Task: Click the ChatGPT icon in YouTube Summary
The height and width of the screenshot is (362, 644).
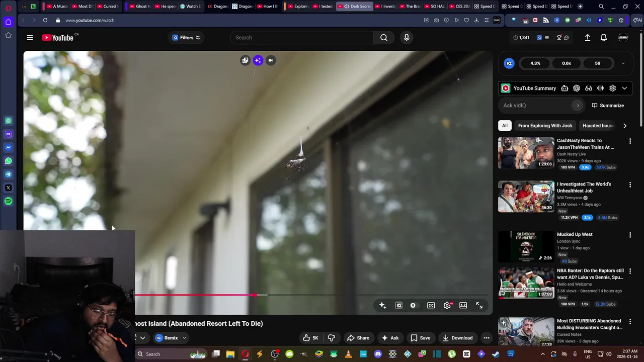Action: click(x=577, y=88)
